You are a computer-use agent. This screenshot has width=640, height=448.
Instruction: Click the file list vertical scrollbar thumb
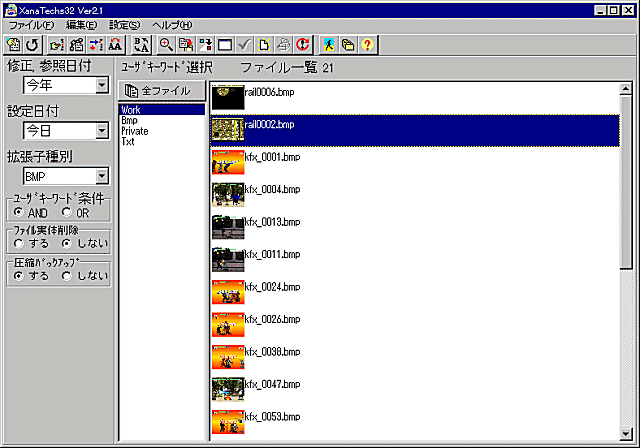tap(626, 182)
